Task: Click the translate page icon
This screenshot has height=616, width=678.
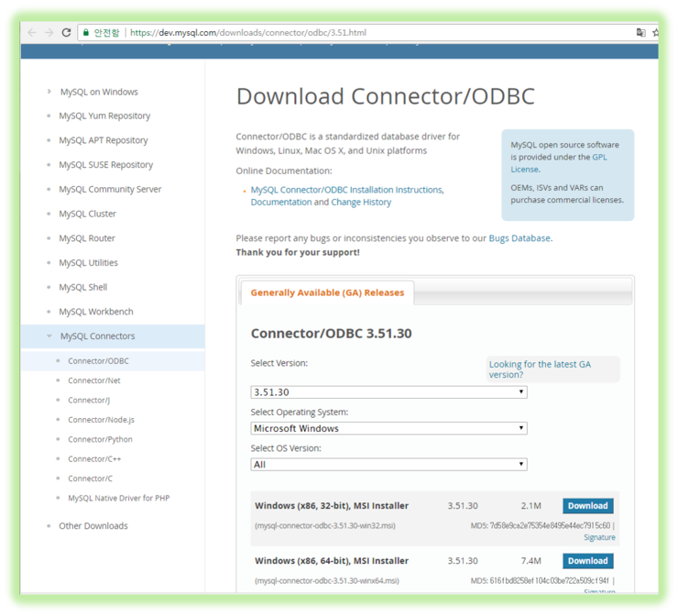Action: [x=640, y=32]
